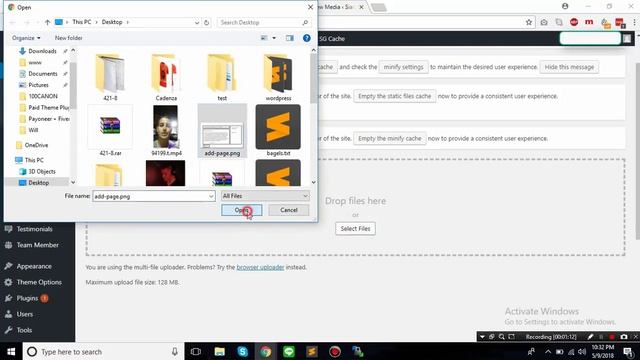Open the volume icon in system tray
640x360 pixels.
(582, 351)
